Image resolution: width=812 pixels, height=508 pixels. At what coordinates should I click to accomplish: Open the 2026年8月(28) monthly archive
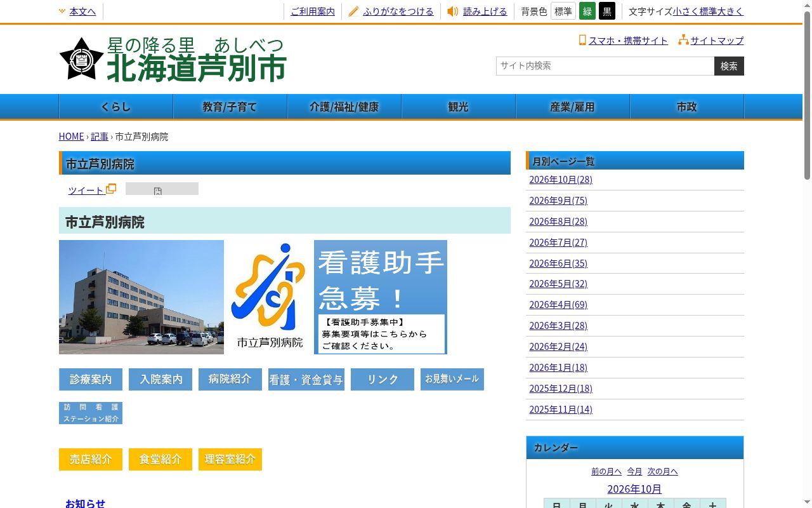click(x=558, y=222)
